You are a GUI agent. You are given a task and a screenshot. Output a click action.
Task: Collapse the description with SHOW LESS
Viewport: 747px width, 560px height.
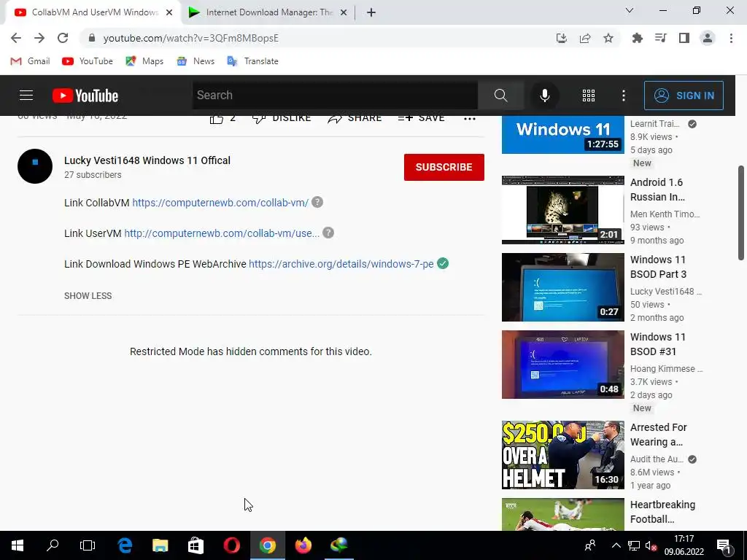click(88, 296)
